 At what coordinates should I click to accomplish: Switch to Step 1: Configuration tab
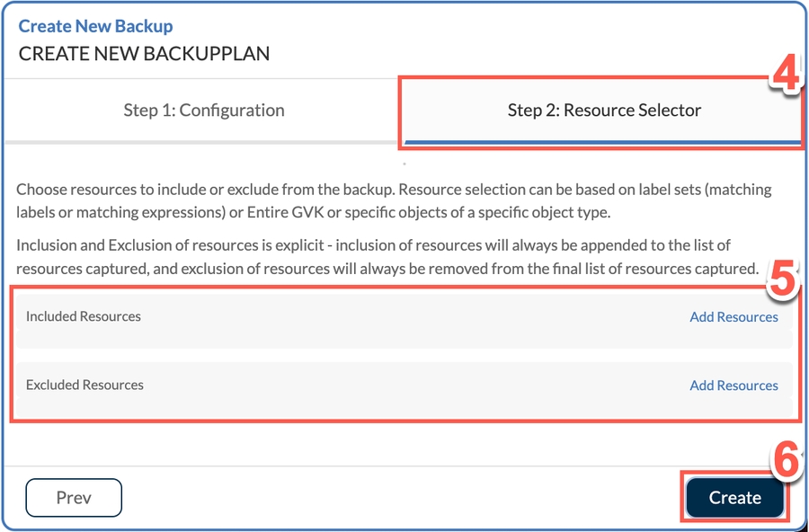coord(204,111)
